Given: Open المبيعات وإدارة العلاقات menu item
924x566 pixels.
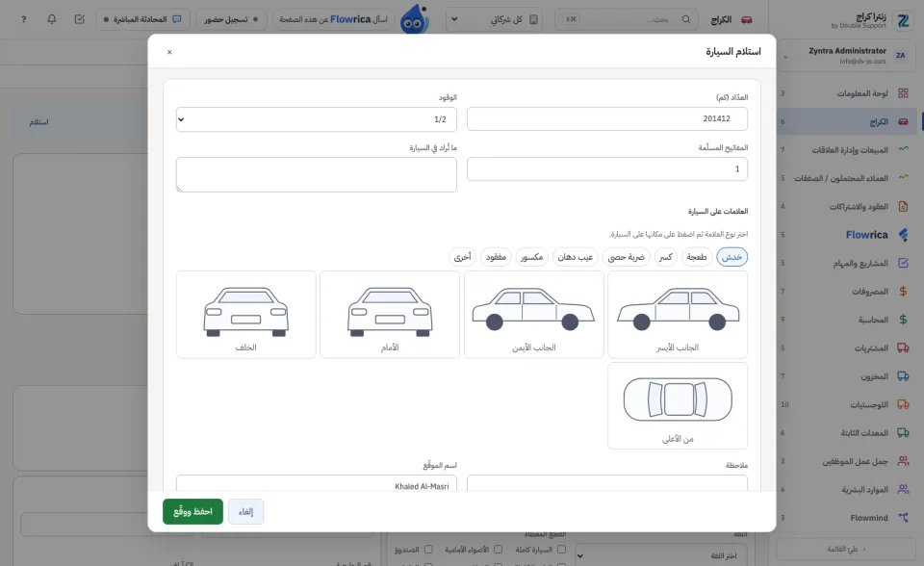Looking at the screenshot, I should pyautogui.click(x=850, y=150).
